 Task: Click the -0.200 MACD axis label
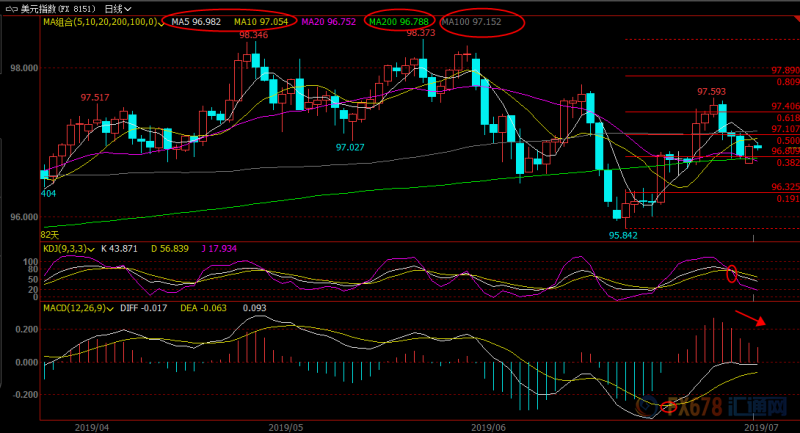(x=24, y=395)
